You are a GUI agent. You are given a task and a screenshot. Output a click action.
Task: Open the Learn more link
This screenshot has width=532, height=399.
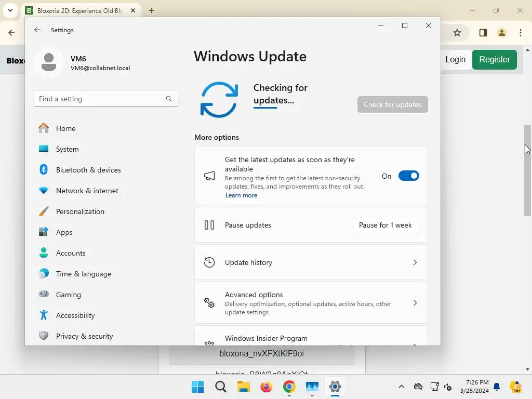click(241, 195)
